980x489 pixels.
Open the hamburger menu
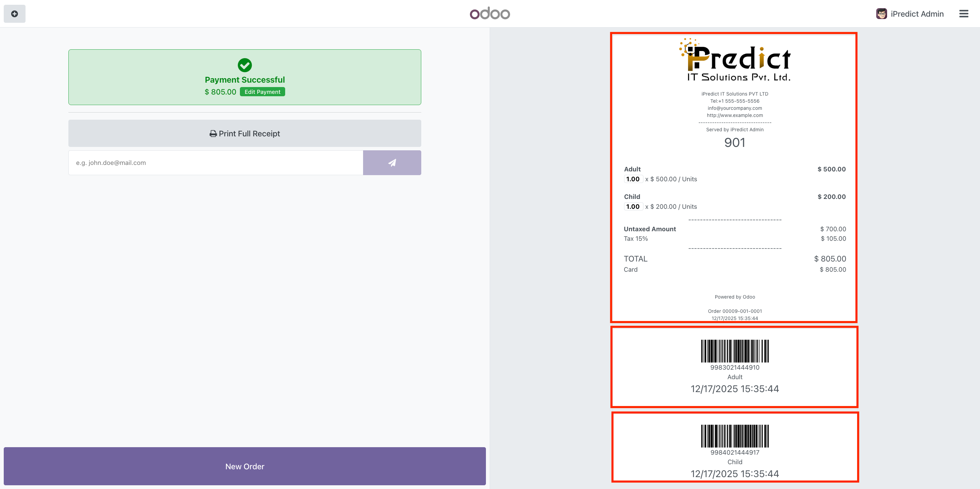(963, 14)
